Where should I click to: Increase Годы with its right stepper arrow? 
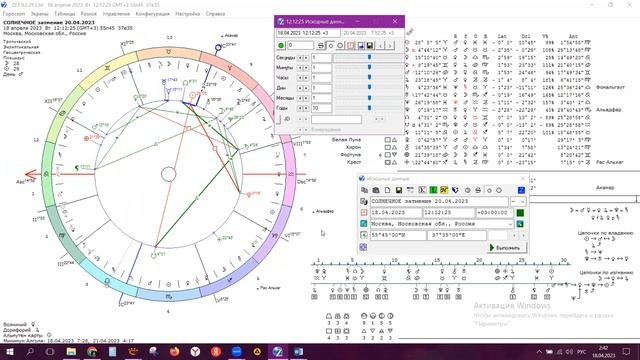(306, 108)
